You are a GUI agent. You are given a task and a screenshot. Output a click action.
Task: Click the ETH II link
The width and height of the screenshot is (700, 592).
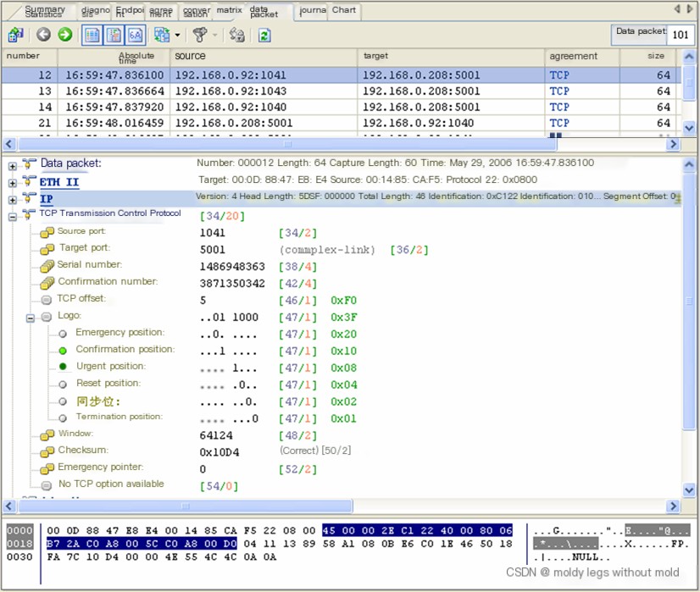pyautogui.click(x=59, y=182)
